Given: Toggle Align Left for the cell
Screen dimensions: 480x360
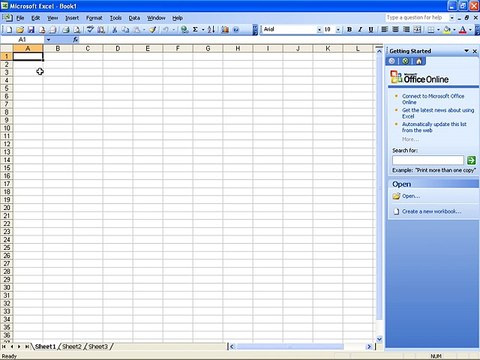Looking at the screenshot, I should (x=384, y=30).
